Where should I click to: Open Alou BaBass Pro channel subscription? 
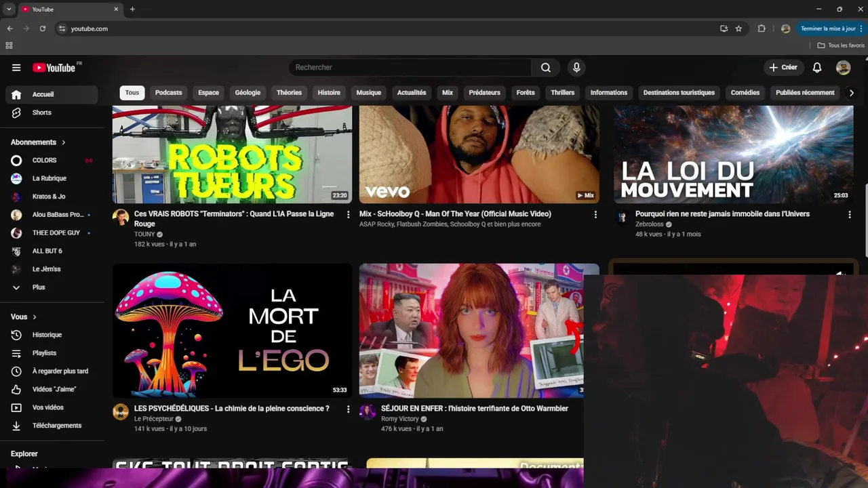pyautogui.click(x=51, y=214)
